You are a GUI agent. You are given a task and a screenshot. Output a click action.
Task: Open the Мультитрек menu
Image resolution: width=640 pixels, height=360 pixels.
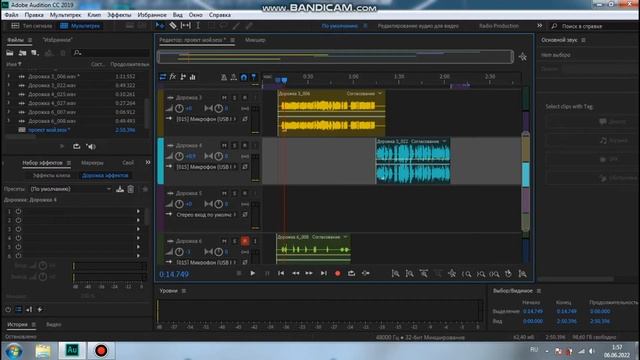pos(65,15)
